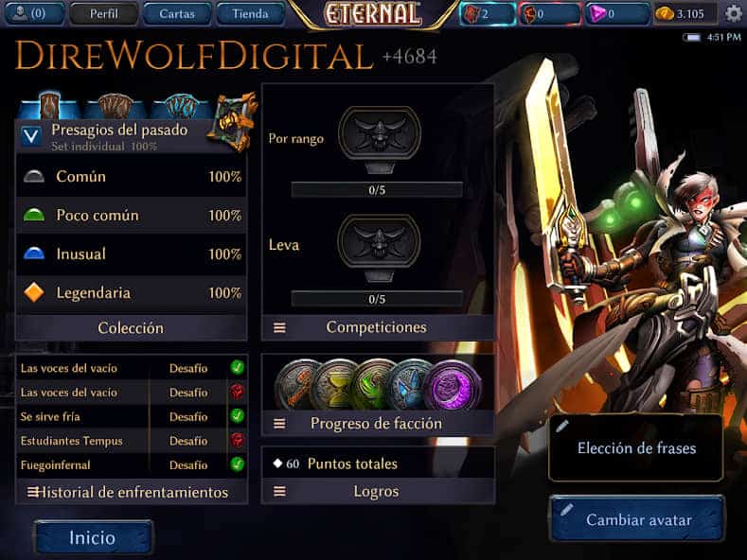Expand the Logros list menu
The height and width of the screenshot is (560, 747).
tap(279, 491)
